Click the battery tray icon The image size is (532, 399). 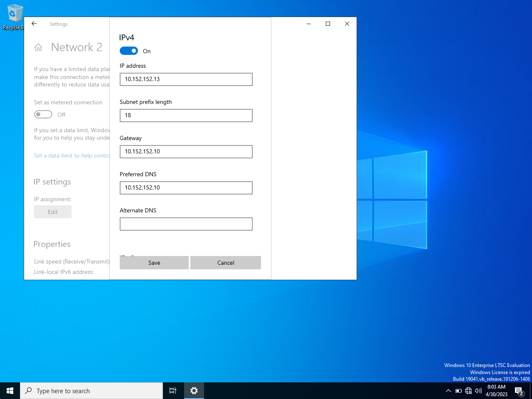(x=458, y=391)
